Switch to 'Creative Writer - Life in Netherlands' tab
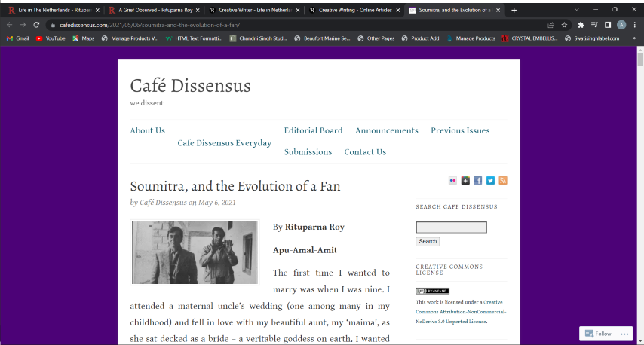644x345 pixels. (x=255, y=11)
